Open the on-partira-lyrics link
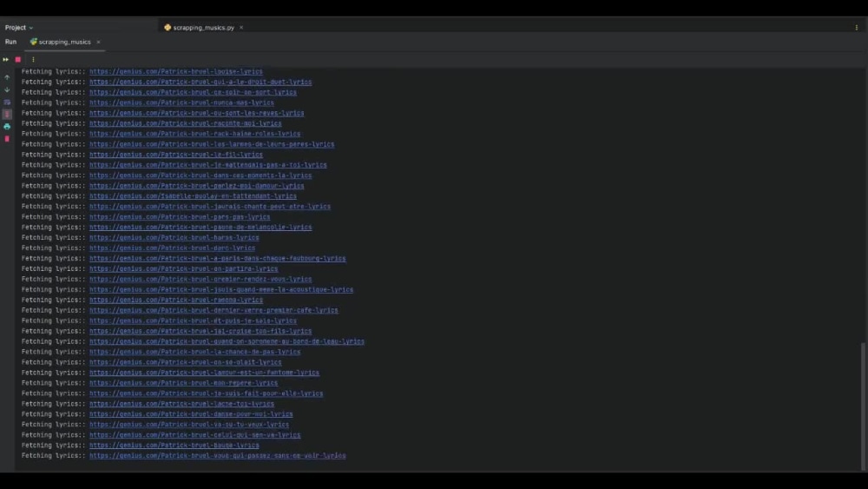 coord(184,269)
